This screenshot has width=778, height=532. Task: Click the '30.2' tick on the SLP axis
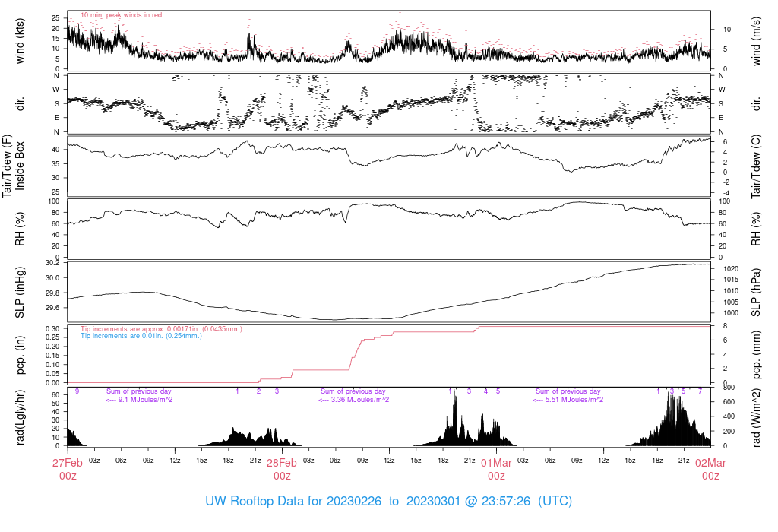point(52,263)
